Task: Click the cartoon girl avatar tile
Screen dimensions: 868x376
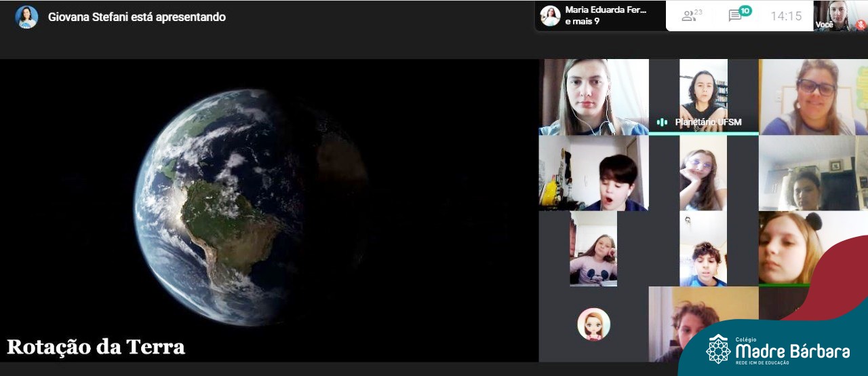Action: click(x=593, y=324)
